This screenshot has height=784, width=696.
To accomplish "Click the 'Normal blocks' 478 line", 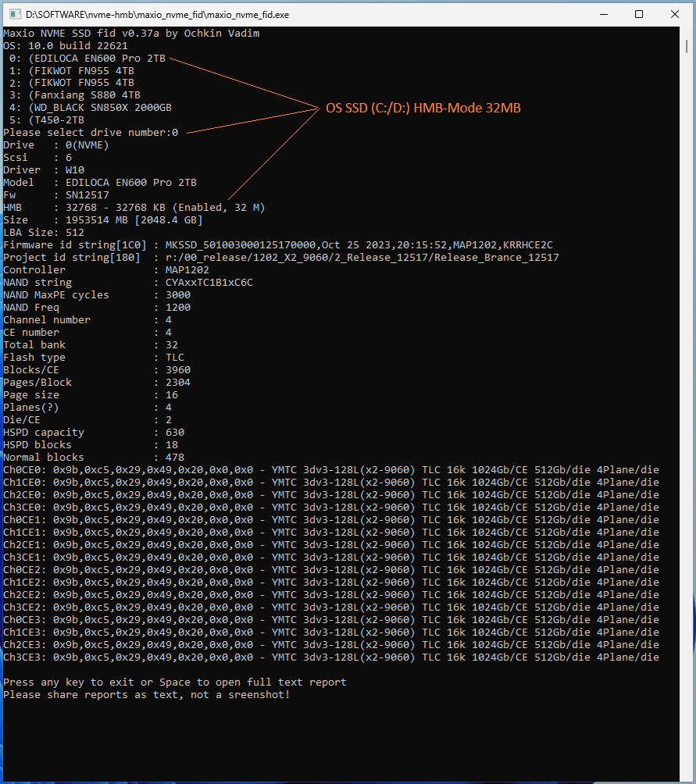I will coord(94,458).
